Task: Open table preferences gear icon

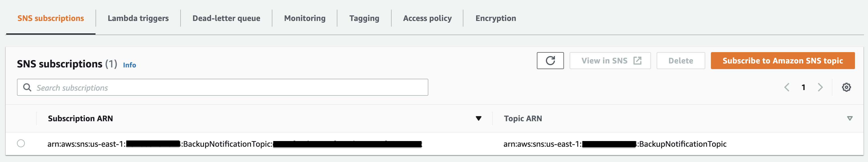Action: coord(846,88)
